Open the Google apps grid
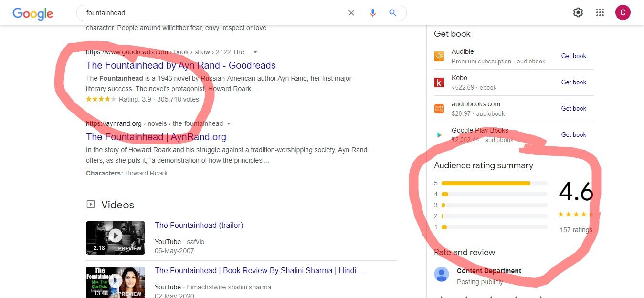The width and height of the screenshot is (644, 298). (600, 12)
